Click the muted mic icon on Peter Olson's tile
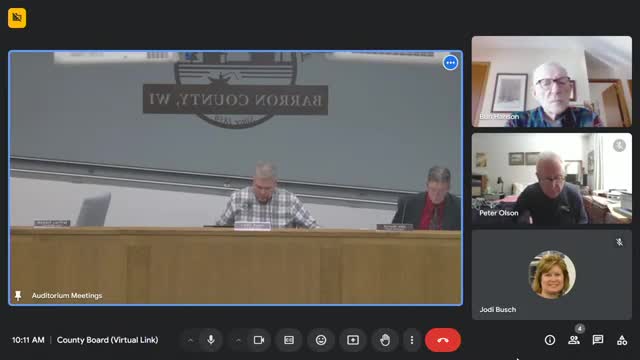Image resolution: width=640 pixels, height=360 pixels. [619, 145]
